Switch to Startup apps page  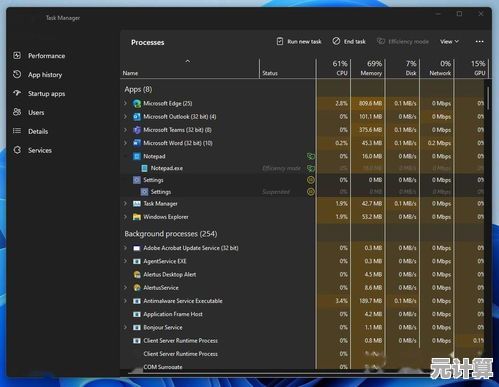point(46,94)
